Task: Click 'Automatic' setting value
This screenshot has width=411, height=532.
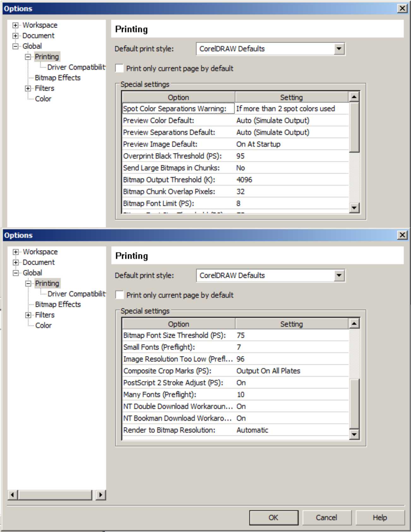Action: click(x=253, y=430)
